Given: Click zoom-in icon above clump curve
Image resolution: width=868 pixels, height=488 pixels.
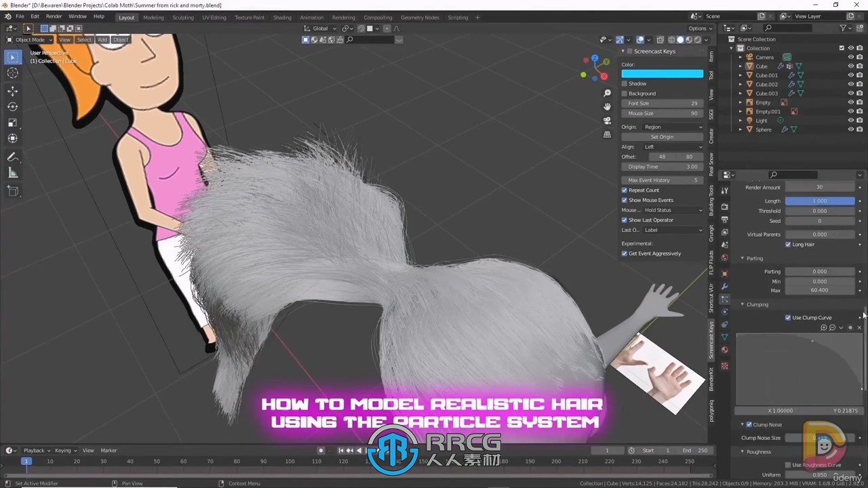Looking at the screenshot, I should click(x=824, y=327).
